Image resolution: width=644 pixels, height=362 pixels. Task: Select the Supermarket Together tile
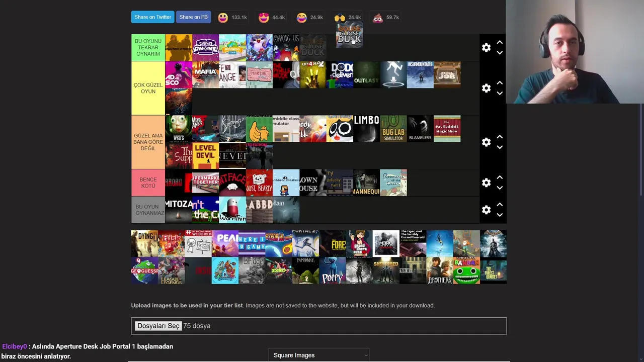pyautogui.click(x=205, y=183)
